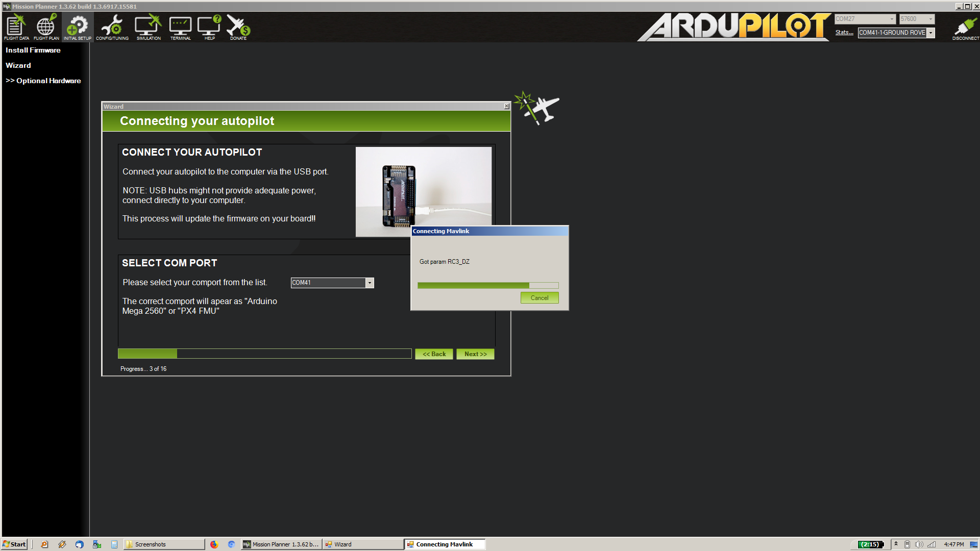The height and width of the screenshot is (551, 980).
Task: Open the Terminal screen
Action: [x=180, y=27]
